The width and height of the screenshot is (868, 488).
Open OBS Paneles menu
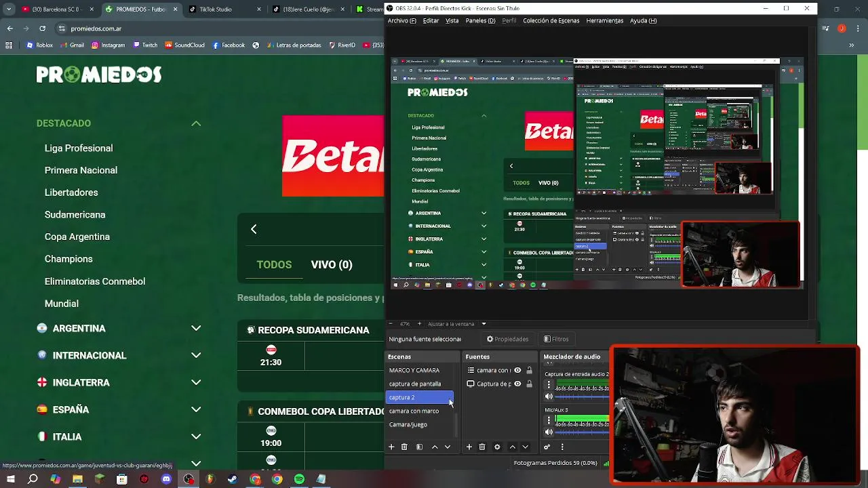click(480, 21)
